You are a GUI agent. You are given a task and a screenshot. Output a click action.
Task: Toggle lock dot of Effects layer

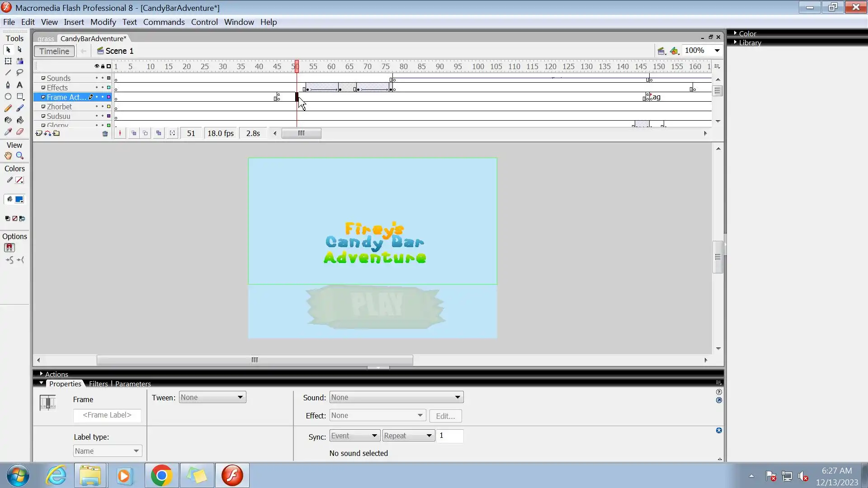click(x=103, y=88)
